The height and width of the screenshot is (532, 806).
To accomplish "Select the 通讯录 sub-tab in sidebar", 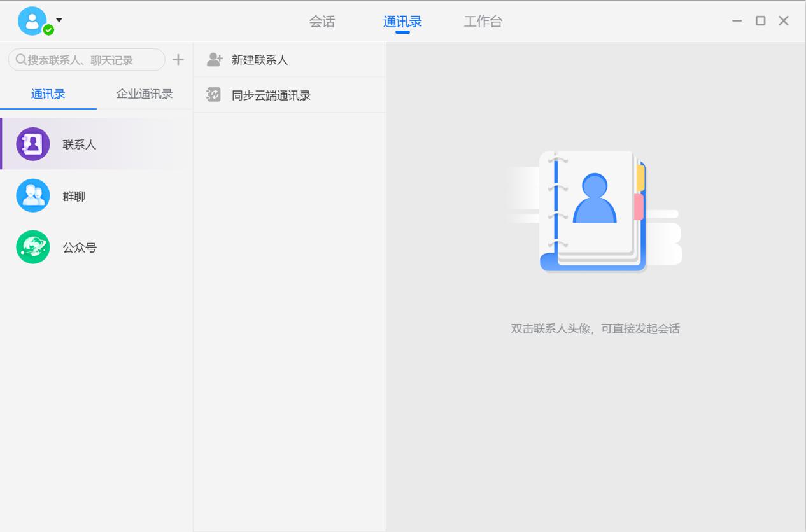I will coord(48,94).
